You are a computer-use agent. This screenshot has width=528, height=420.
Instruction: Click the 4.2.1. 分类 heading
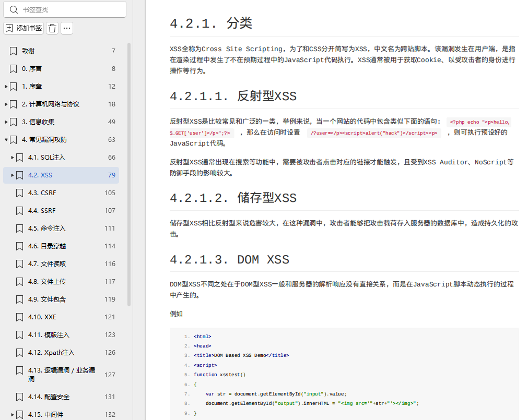coord(211,23)
